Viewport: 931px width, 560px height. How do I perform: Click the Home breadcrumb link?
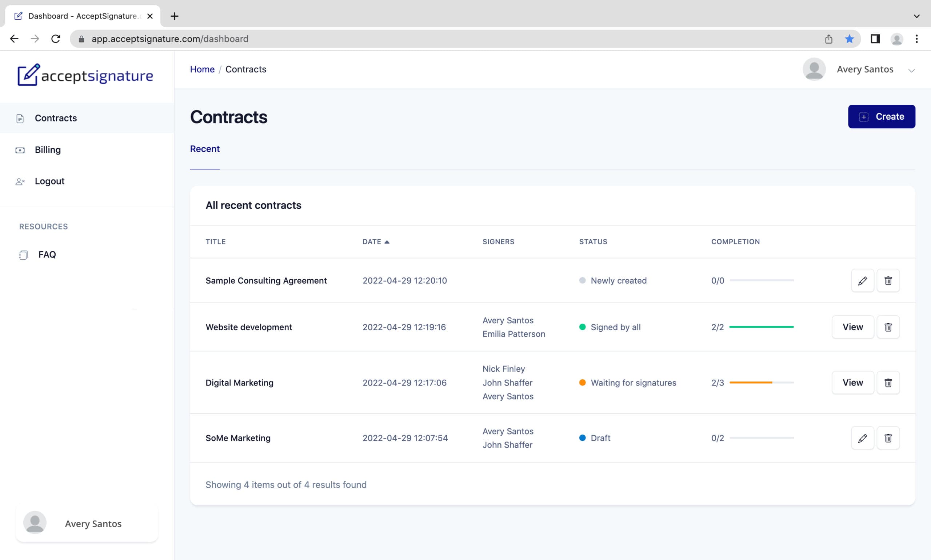coord(202,69)
